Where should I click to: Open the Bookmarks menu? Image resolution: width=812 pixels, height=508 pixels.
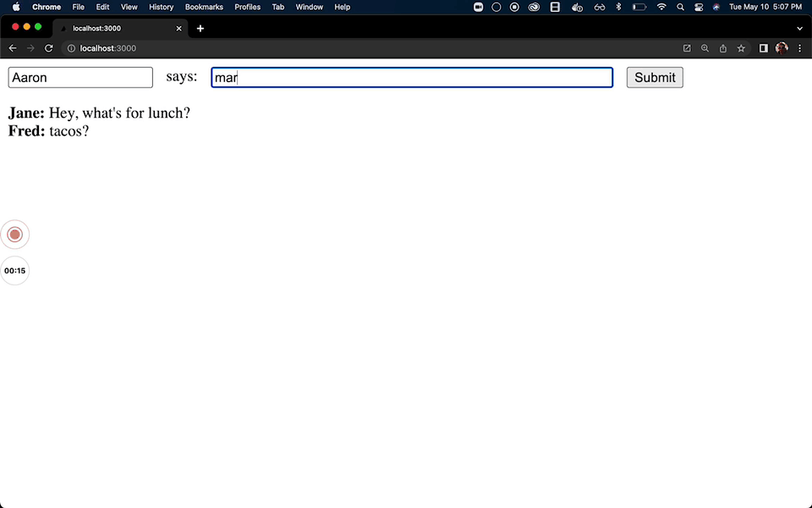pyautogui.click(x=204, y=7)
